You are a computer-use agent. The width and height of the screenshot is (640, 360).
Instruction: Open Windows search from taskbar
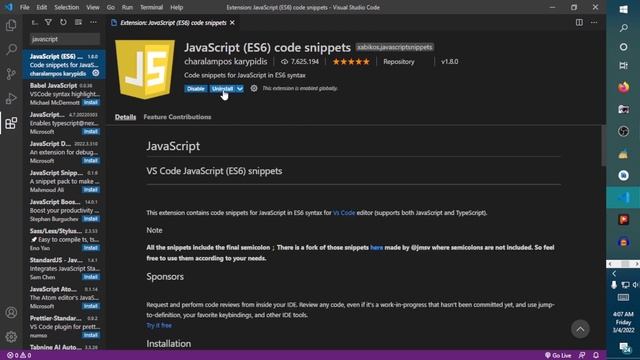pos(623,28)
